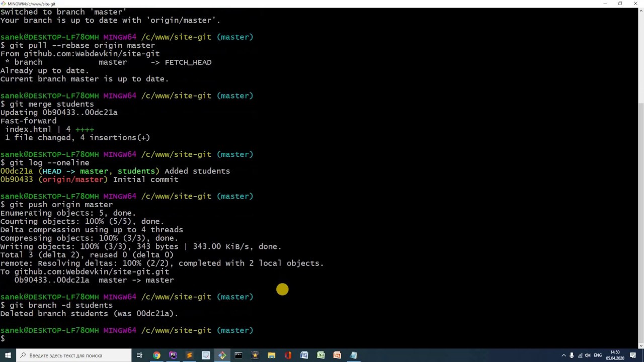
Task: Open PowerPoint from the taskbar
Action: (x=337, y=355)
